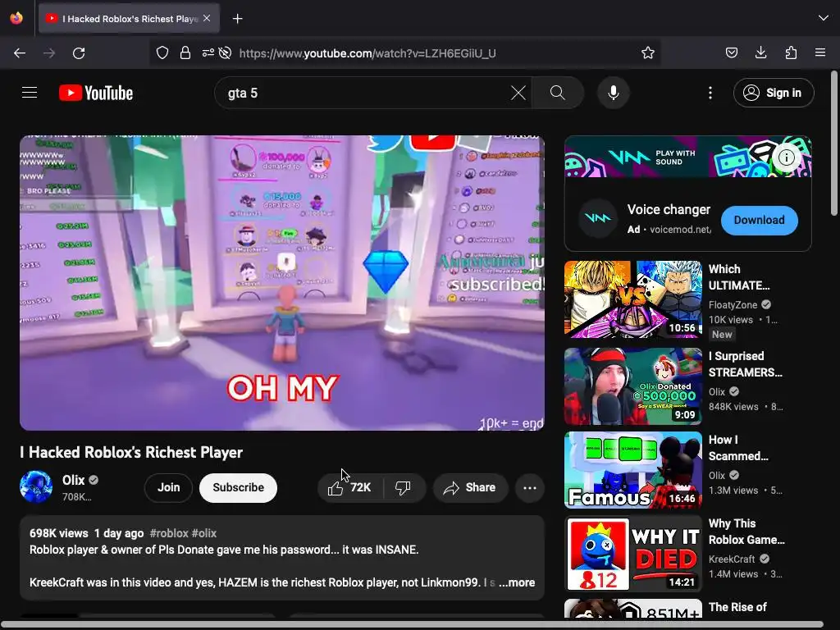Screen dimensions: 840x630
Task: Open YouTube settings three-dot menu
Action: coord(710,93)
